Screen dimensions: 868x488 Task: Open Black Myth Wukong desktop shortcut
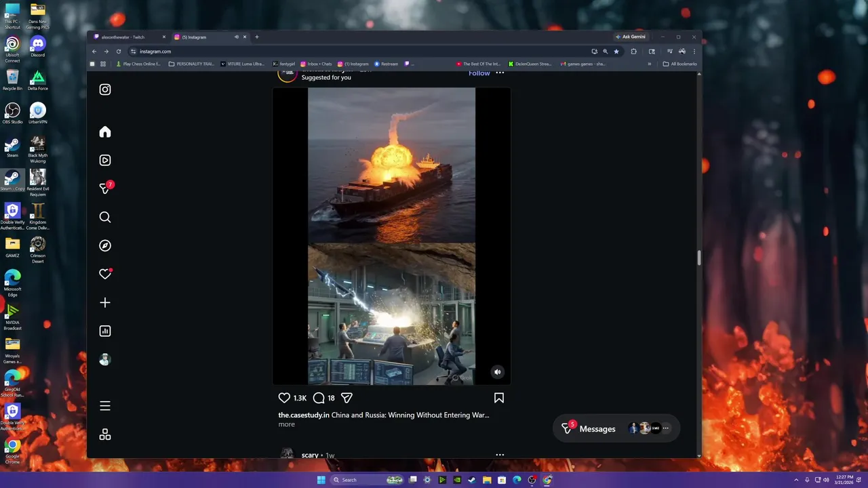[x=38, y=149]
